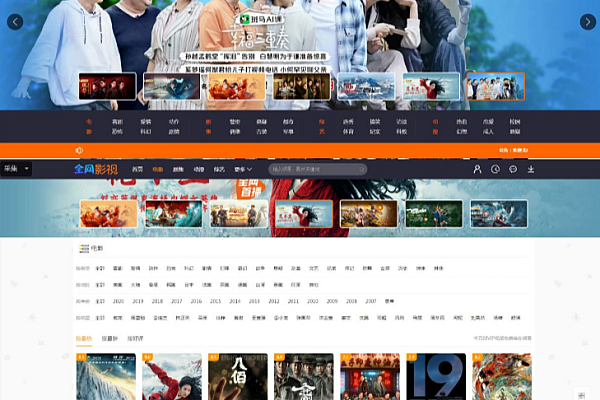
Task: Open 剧集 in the dark navigation bar
Action: [x=178, y=169]
